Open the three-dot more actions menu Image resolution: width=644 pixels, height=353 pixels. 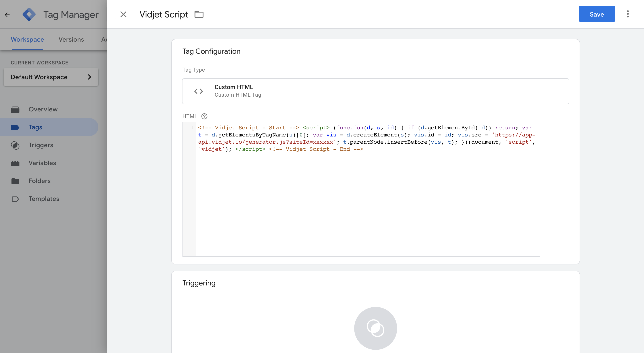(x=627, y=14)
